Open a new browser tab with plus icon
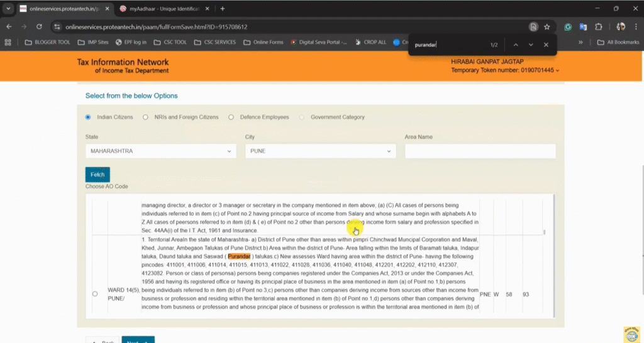 [x=223, y=9]
